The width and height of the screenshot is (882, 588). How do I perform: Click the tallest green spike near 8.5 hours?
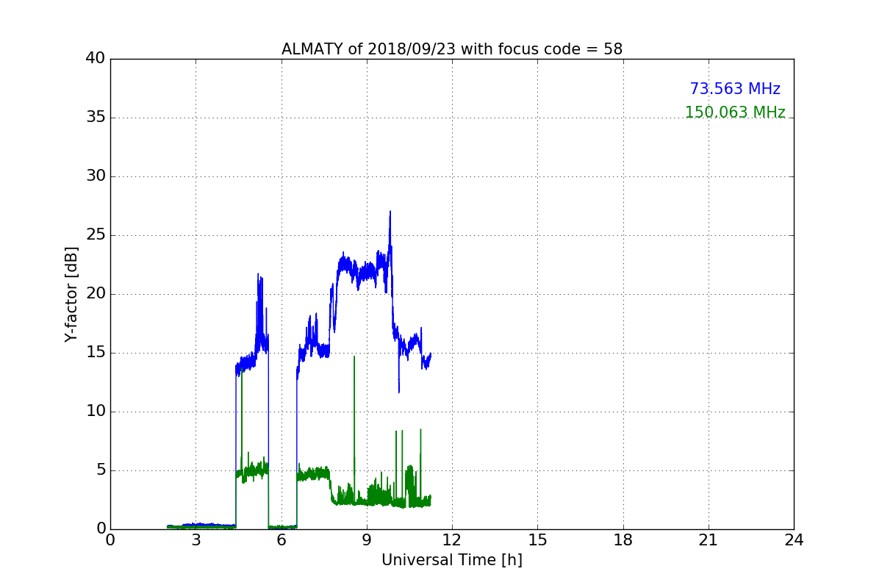click(354, 357)
